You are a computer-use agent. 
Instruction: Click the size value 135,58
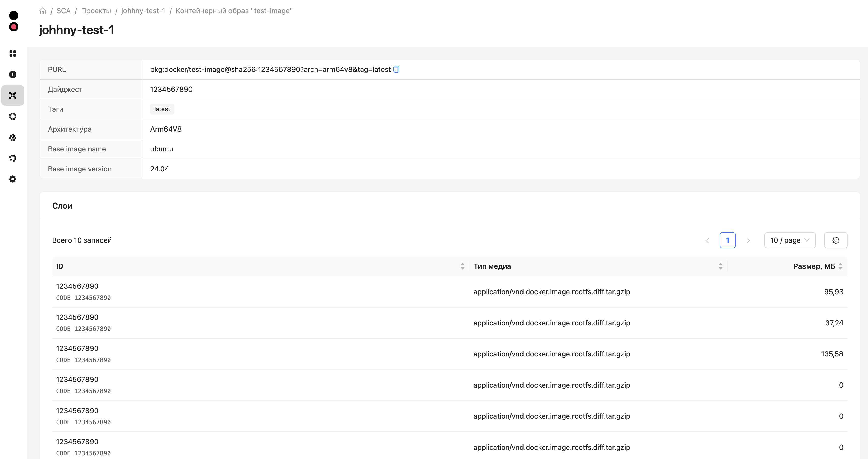pos(832,354)
